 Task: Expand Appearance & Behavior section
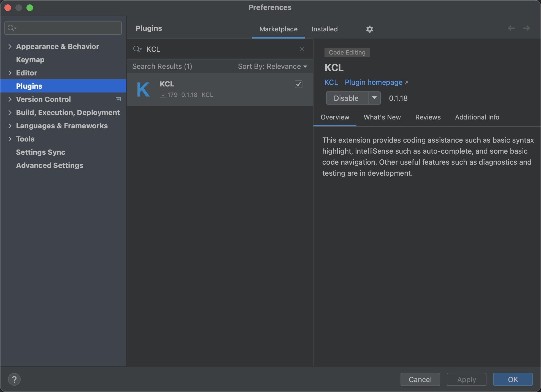pyautogui.click(x=10, y=46)
